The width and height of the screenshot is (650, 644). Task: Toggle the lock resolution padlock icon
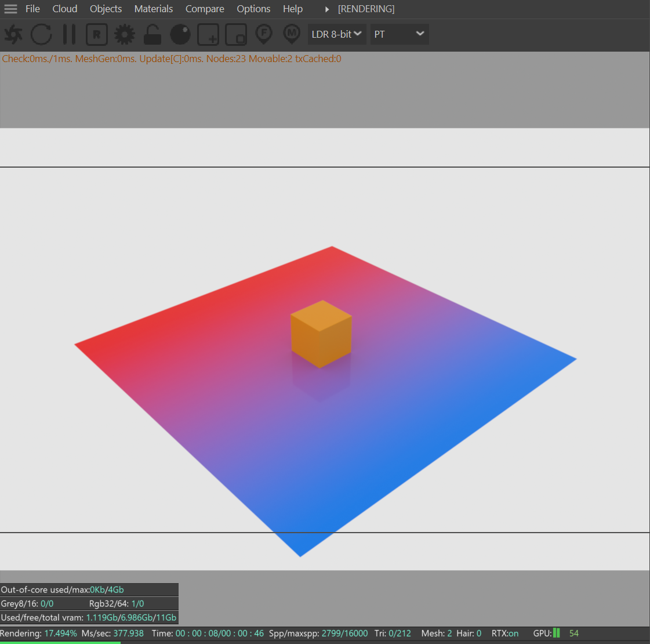coord(152,34)
